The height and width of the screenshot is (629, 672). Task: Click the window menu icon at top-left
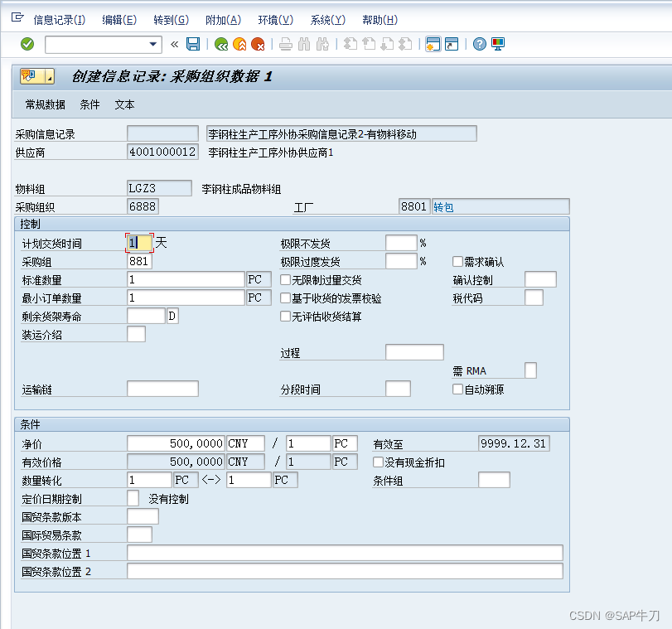pyautogui.click(x=17, y=17)
